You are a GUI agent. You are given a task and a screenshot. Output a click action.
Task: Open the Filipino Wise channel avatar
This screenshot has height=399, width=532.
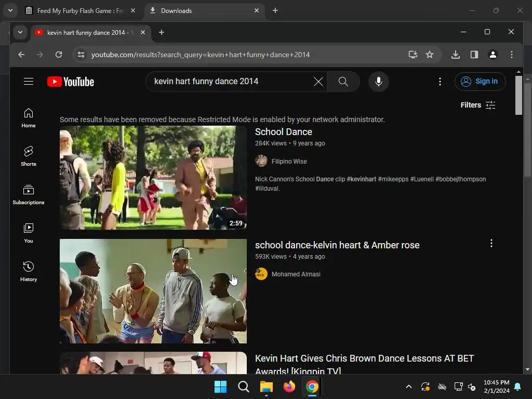click(x=261, y=161)
